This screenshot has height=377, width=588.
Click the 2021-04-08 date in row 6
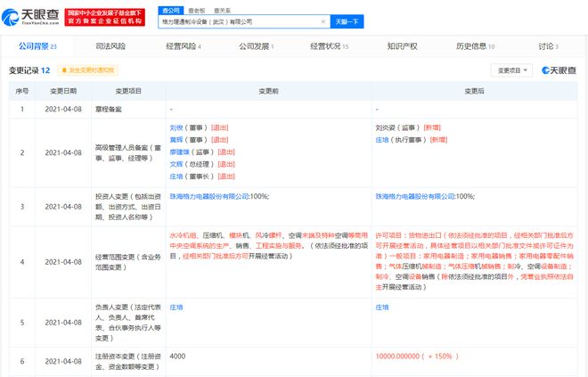63,362
